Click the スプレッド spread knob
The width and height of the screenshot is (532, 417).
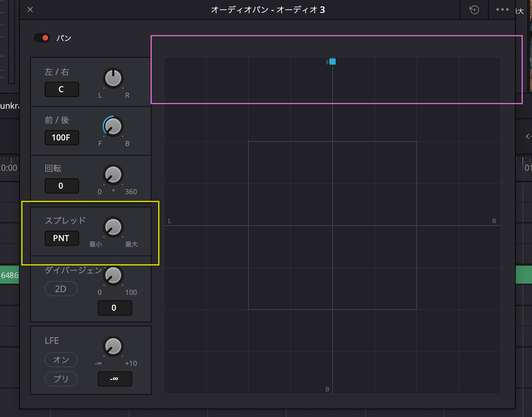(x=113, y=227)
